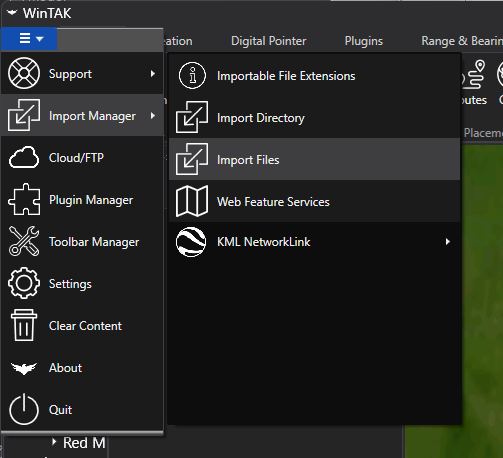
Task: Expand the KML NetworkLink submenu arrow
Action: [448, 242]
